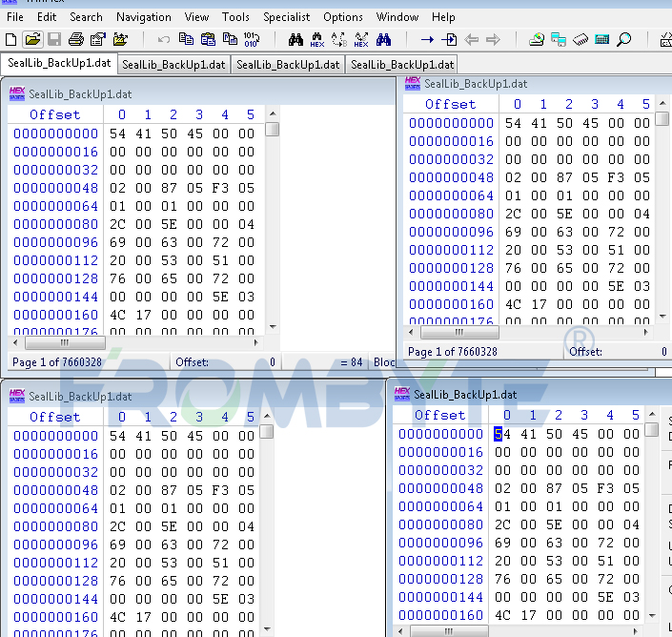This screenshot has width=672, height=637.
Task: Click the Open Folder toolbar icon
Action: click(x=120, y=40)
